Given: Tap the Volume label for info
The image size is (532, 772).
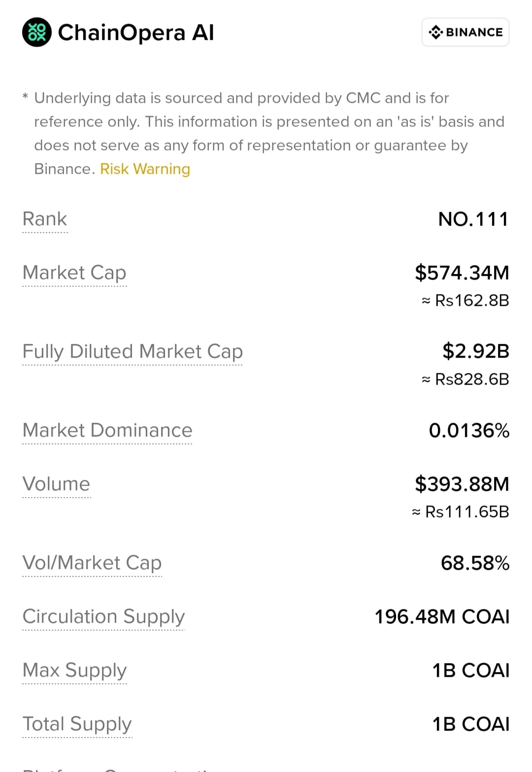Looking at the screenshot, I should click(56, 484).
